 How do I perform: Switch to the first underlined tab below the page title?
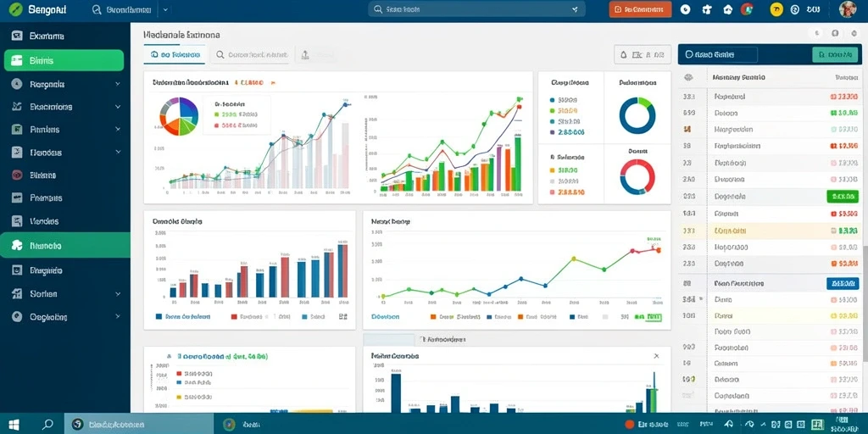[x=175, y=55]
